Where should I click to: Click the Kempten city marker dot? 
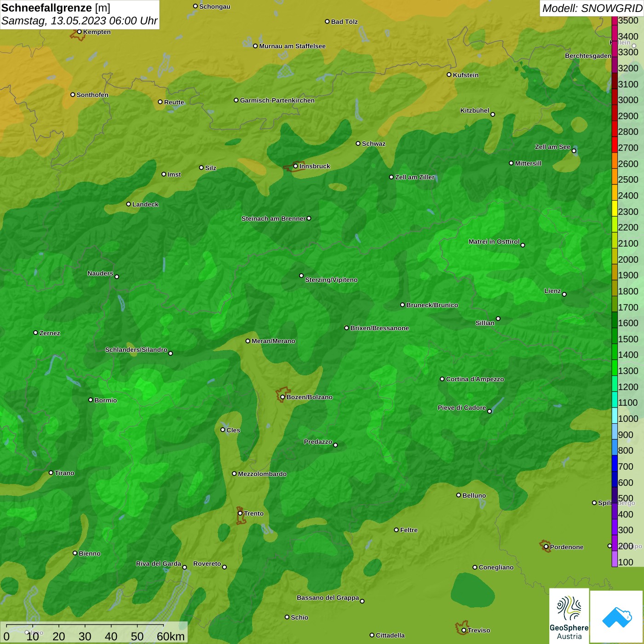coord(80,32)
